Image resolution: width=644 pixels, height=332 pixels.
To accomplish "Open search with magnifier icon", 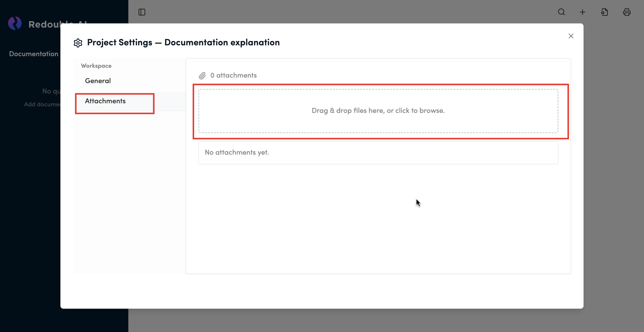I will tap(561, 12).
